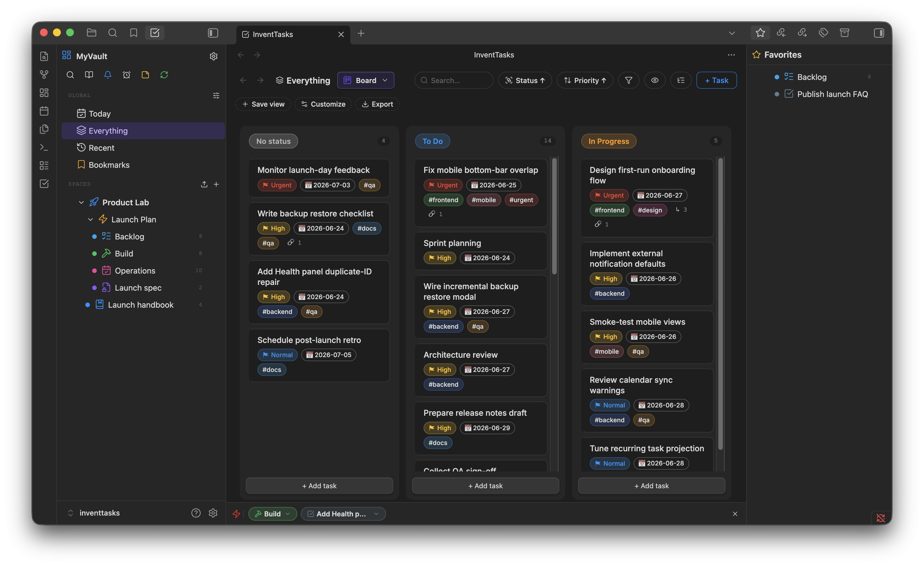Viewport: 924px width, 567px height.
Task: Click the red lightning quick-action icon at bottom
Action: (x=236, y=514)
